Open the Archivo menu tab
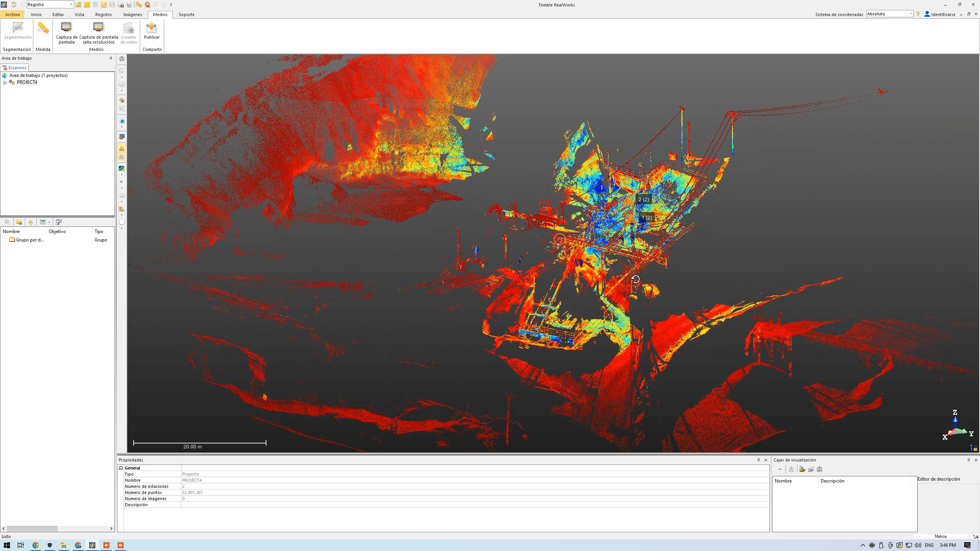This screenshot has width=980, height=551. point(13,15)
